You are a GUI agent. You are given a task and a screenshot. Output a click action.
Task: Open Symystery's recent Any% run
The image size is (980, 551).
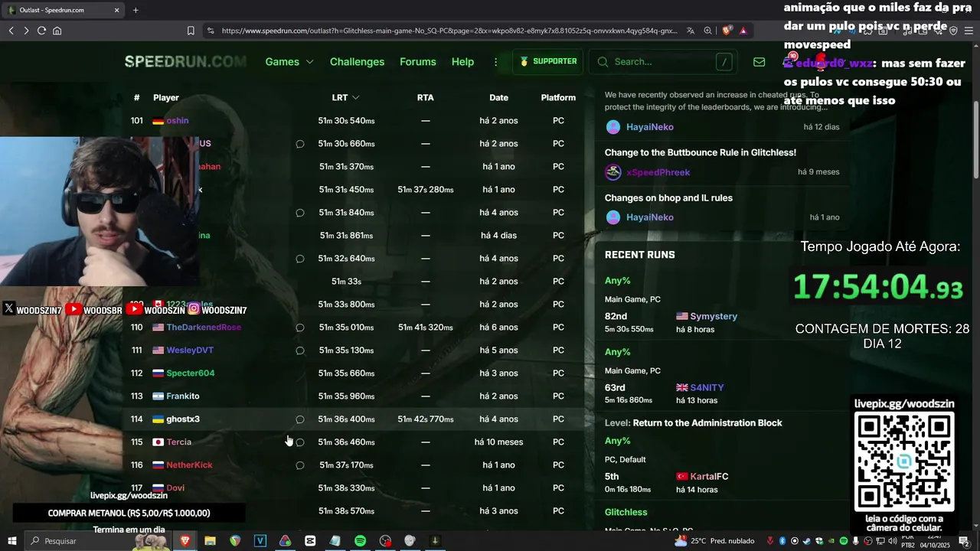[x=714, y=316]
